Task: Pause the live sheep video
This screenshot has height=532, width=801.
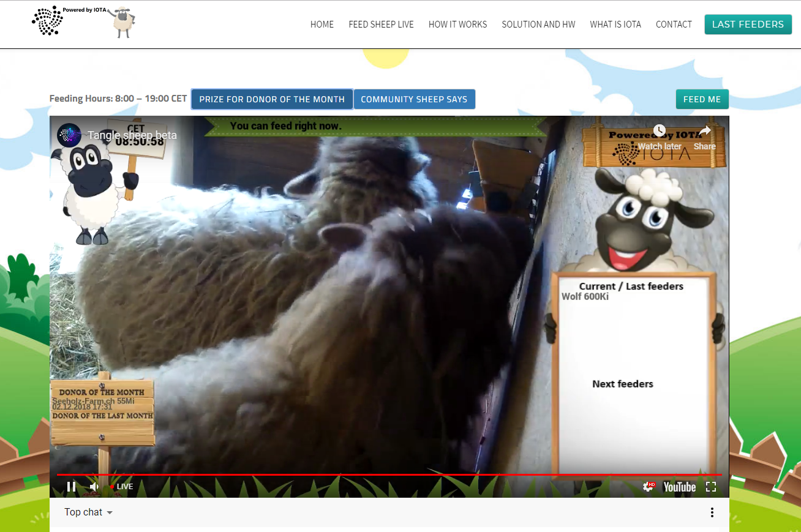Action: (72, 487)
